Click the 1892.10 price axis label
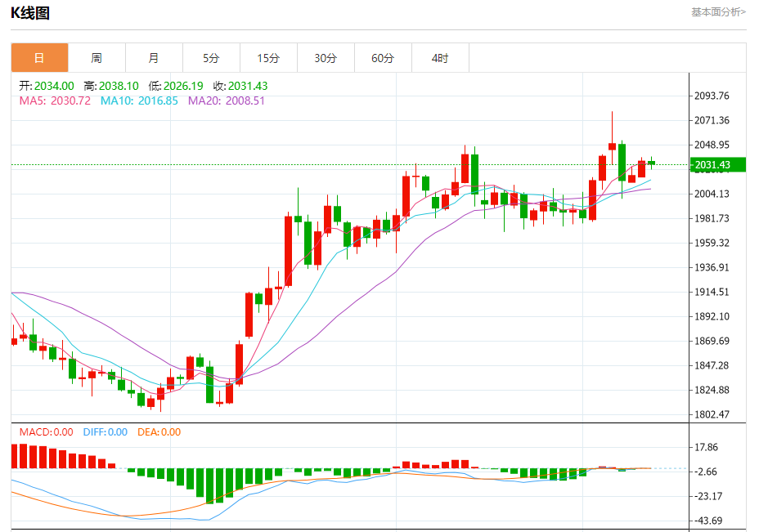The width and height of the screenshot is (759, 532). (x=712, y=316)
